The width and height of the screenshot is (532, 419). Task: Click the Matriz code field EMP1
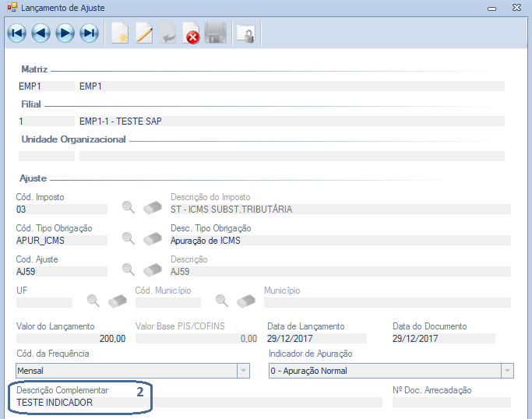47,86
